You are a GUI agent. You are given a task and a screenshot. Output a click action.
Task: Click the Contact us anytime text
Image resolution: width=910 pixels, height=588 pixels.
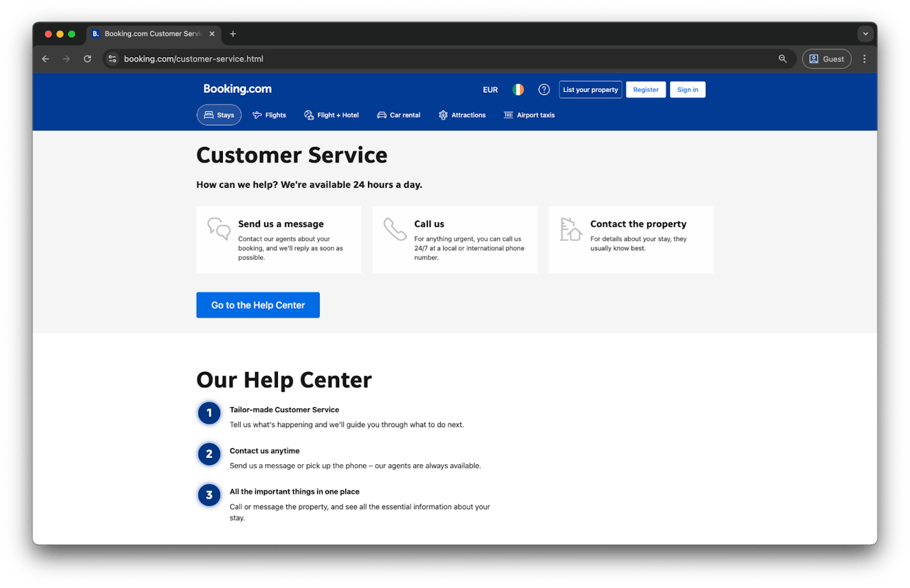tap(265, 451)
